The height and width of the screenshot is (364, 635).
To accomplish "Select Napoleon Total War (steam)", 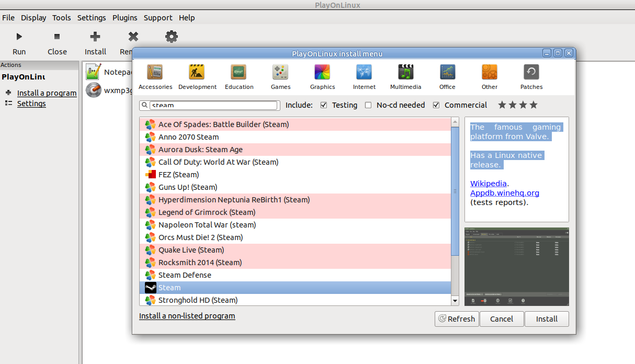I will click(295, 225).
